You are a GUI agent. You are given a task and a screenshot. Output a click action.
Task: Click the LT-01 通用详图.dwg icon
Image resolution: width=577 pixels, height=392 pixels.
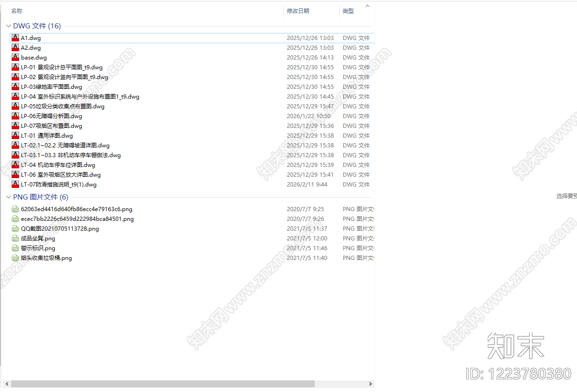click(x=15, y=136)
